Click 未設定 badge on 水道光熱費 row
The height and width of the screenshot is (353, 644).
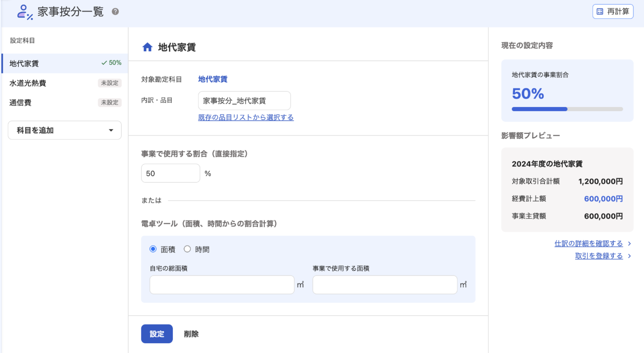[110, 83]
